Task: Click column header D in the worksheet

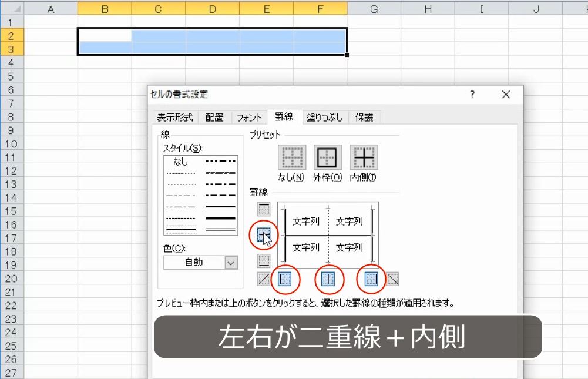Action: click(212, 8)
